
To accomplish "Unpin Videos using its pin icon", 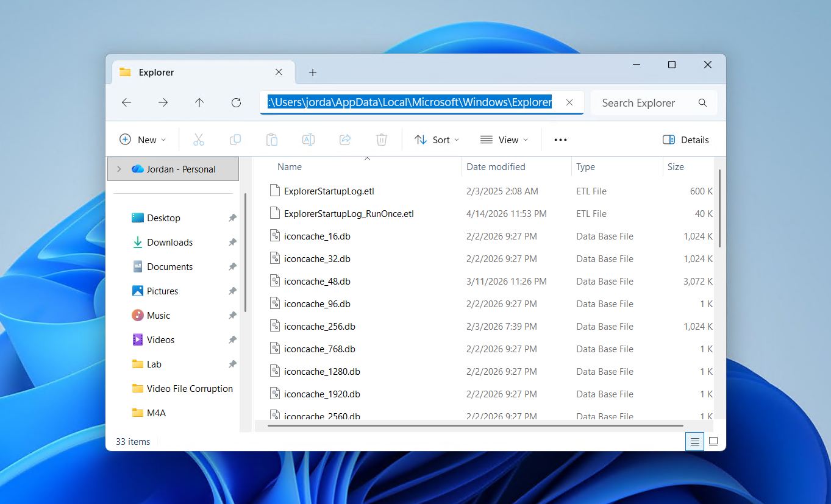I will [232, 339].
